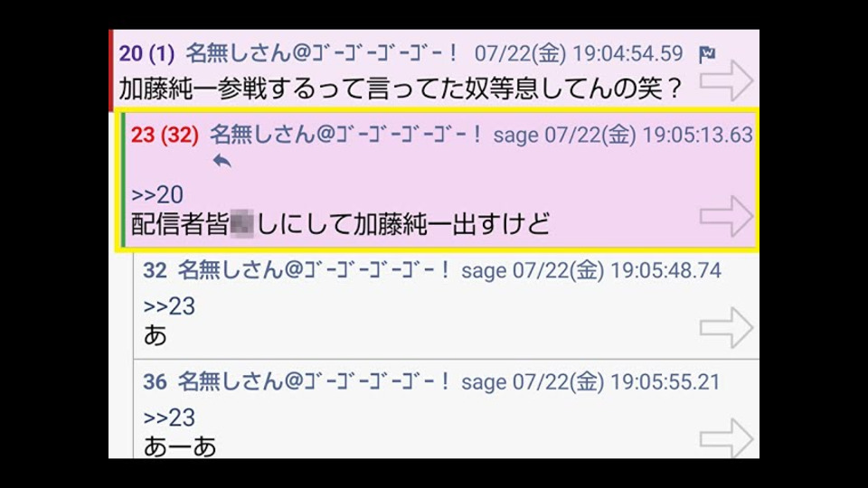Click the sage label on post 23
The image size is (868, 488).
click(x=516, y=136)
